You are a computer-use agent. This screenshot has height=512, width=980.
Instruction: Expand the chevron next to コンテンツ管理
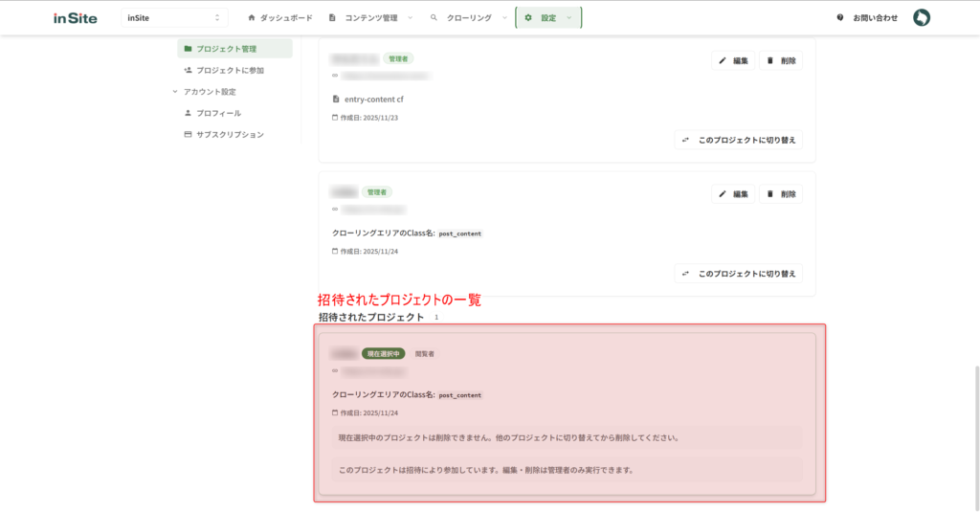click(410, 17)
